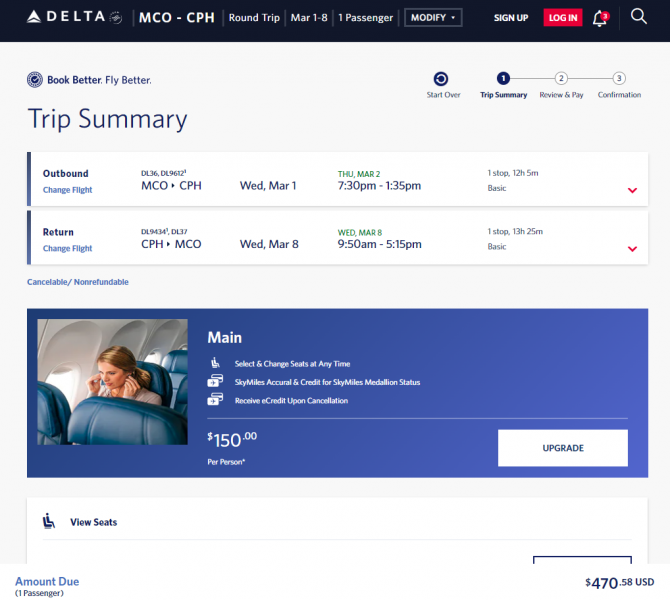The image size is (670, 600).
Task: Click card icon beside SkyMiles Accrual text
Action: pyautogui.click(x=215, y=381)
